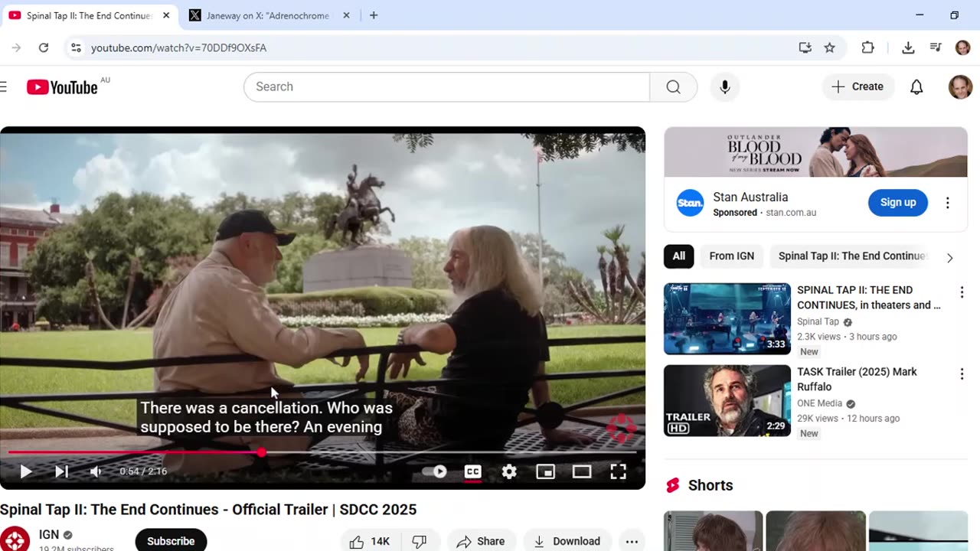Close the Janeway on X tab

[x=346, y=15]
